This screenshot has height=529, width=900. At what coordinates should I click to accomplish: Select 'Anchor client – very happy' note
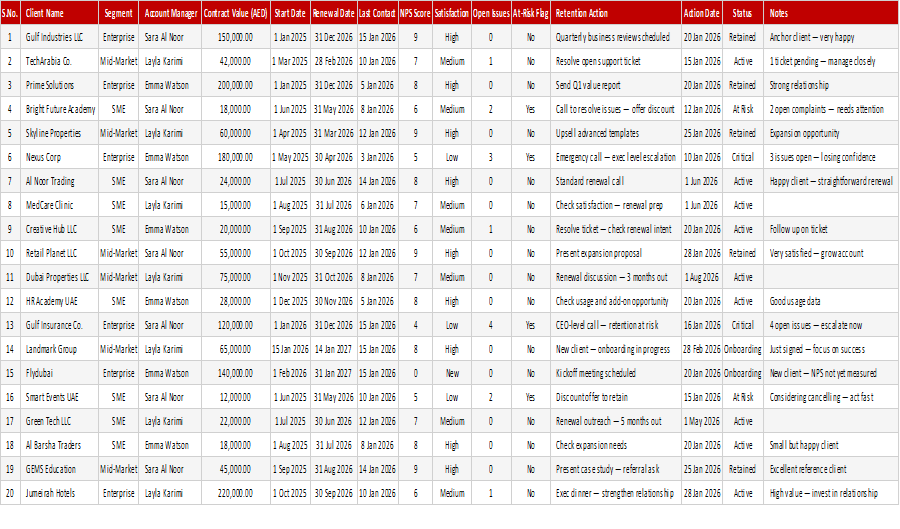pyautogui.click(x=831, y=37)
